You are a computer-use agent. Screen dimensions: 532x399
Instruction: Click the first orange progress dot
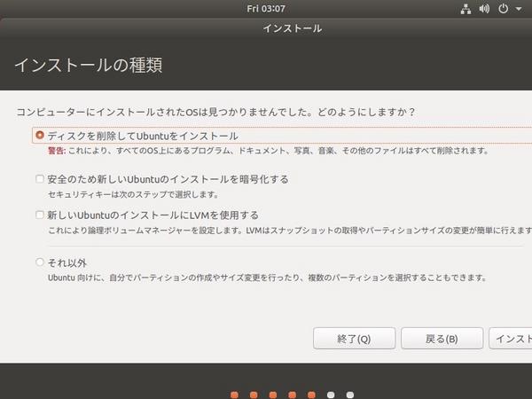[x=234, y=395]
